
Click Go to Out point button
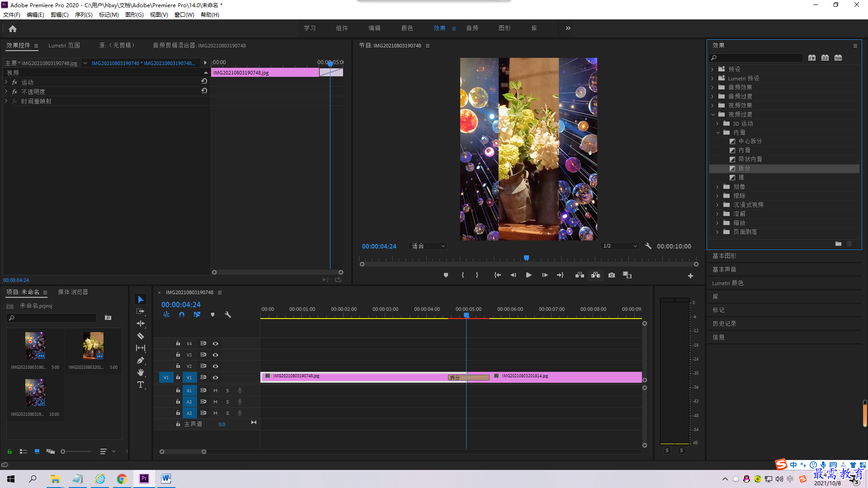(561, 275)
